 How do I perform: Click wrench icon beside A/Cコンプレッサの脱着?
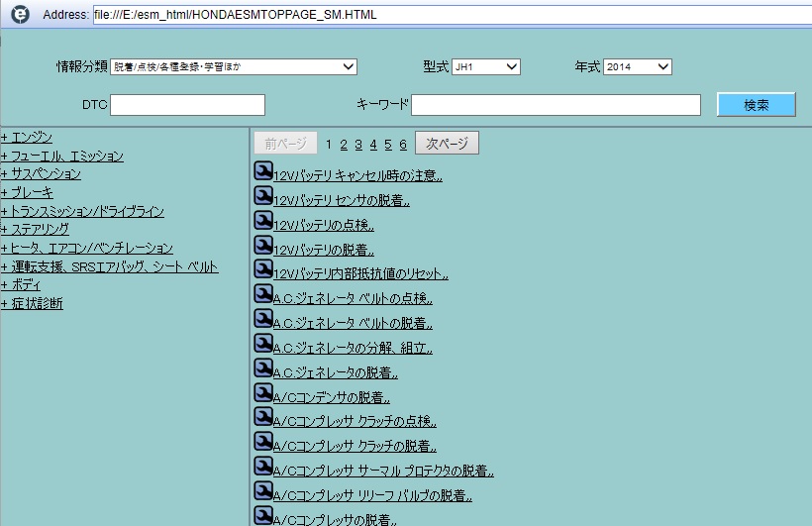(x=263, y=516)
